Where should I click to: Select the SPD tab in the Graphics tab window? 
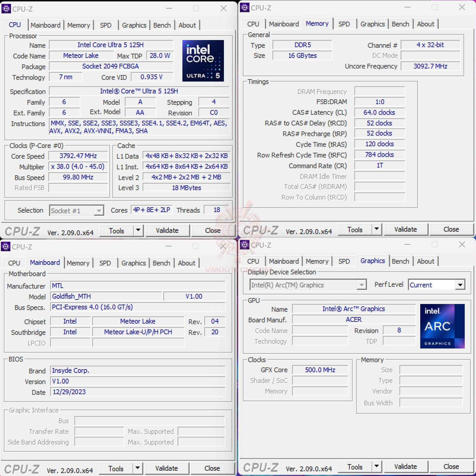click(x=344, y=261)
